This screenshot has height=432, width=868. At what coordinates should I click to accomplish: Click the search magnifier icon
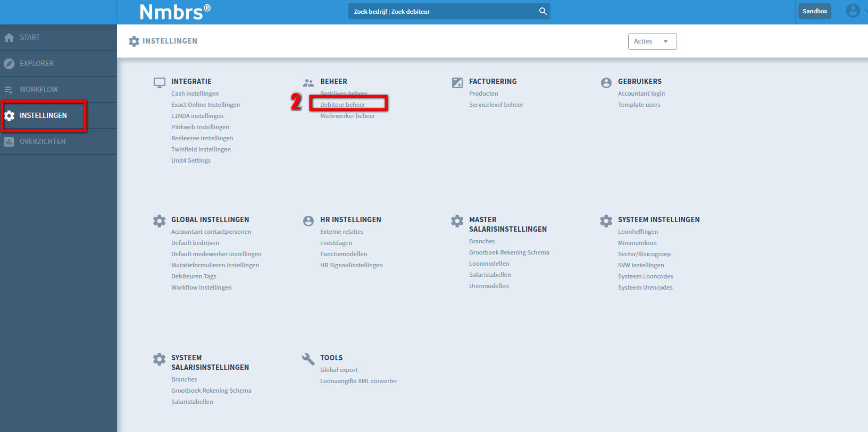543,11
